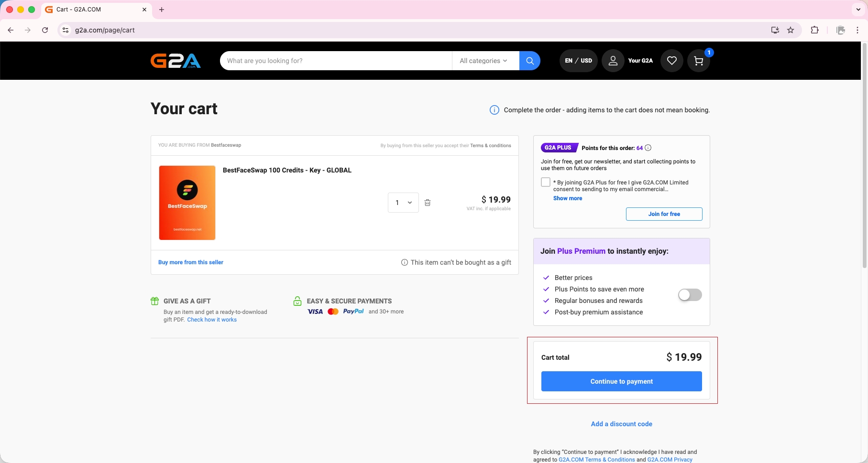Click the Continue to payment button
Screen dimensions: 868x463
click(x=621, y=381)
